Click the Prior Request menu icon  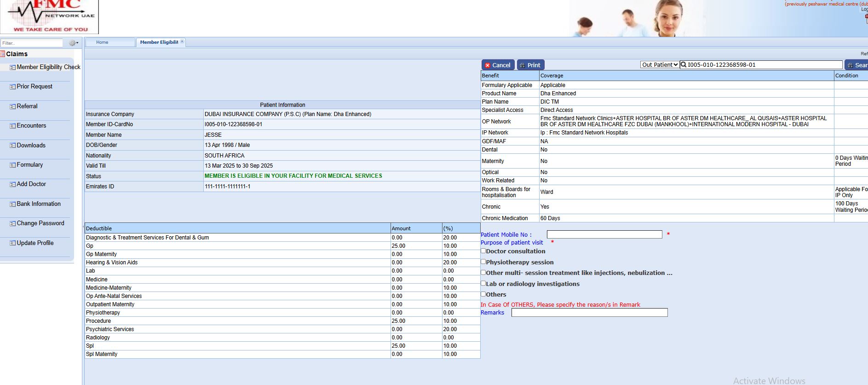coord(12,87)
